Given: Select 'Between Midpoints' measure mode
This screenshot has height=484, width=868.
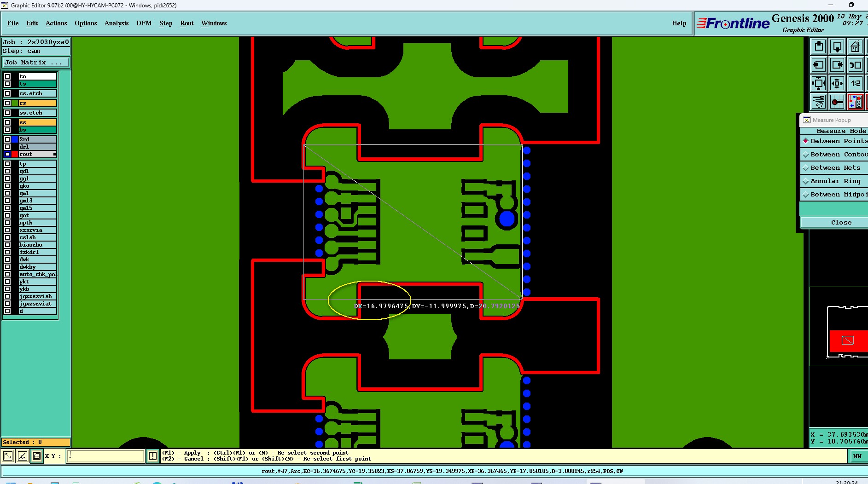Looking at the screenshot, I should tap(834, 194).
